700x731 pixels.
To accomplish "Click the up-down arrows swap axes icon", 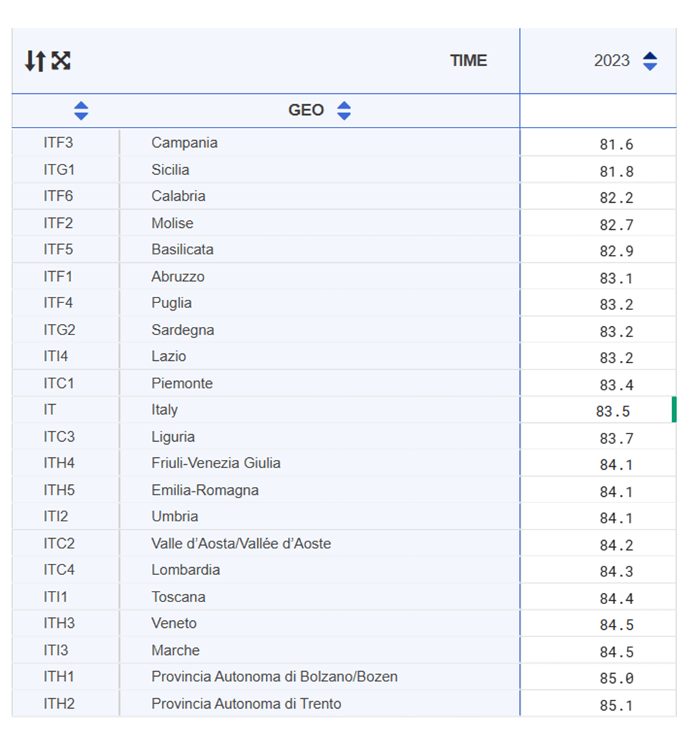I will click(x=34, y=61).
